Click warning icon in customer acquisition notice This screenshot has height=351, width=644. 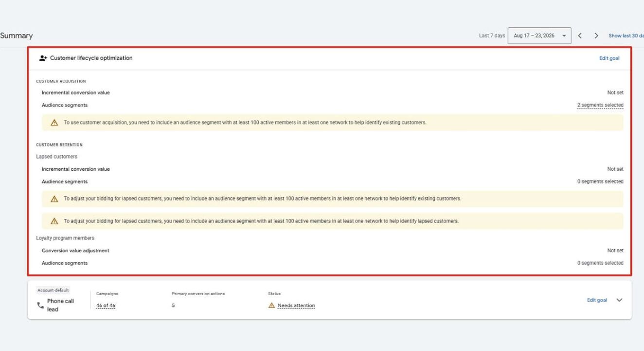click(54, 123)
